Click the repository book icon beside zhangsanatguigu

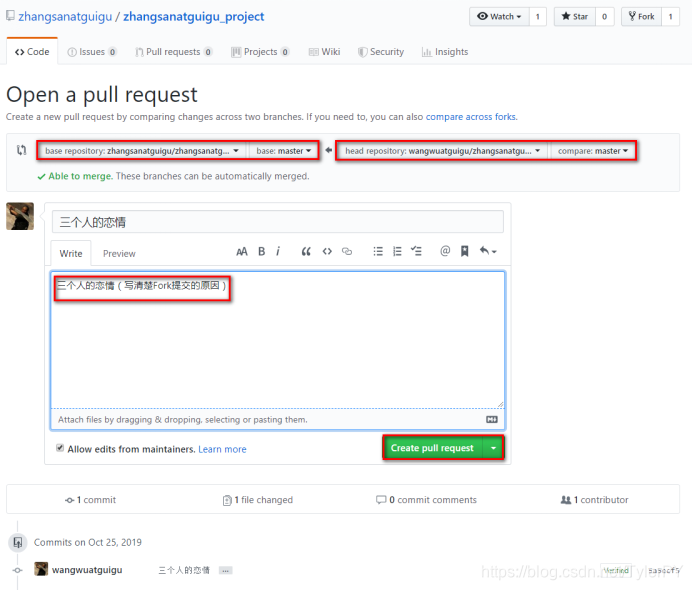coord(10,16)
